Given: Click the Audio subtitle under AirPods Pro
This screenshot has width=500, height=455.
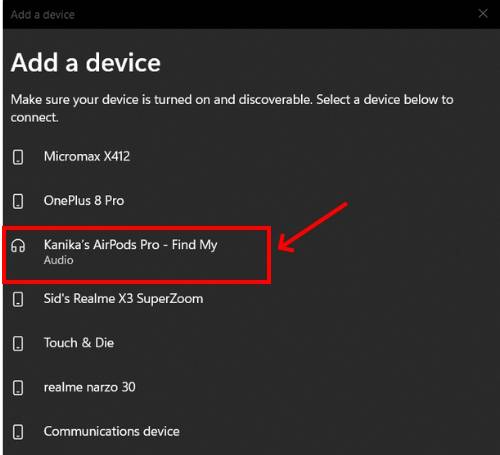Looking at the screenshot, I should tap(59, 260).
